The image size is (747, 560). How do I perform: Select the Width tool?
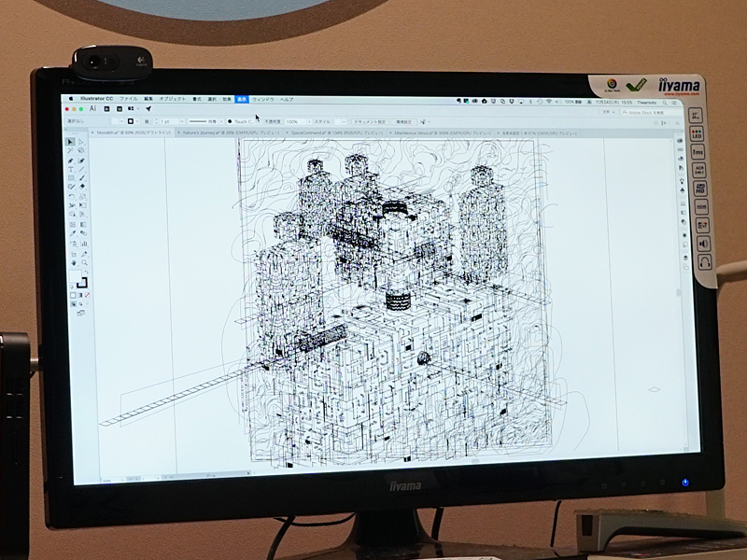point(72,205)
